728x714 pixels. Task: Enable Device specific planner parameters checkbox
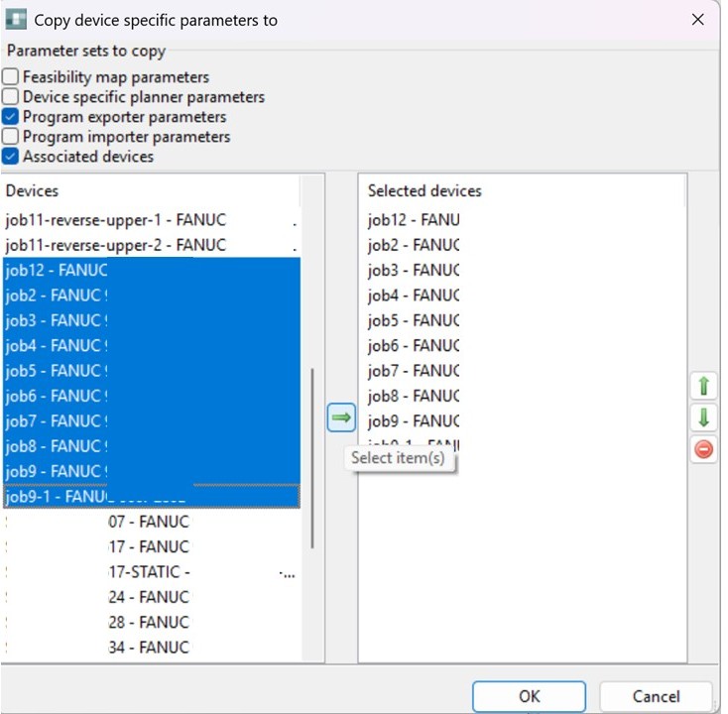point(11,97)
